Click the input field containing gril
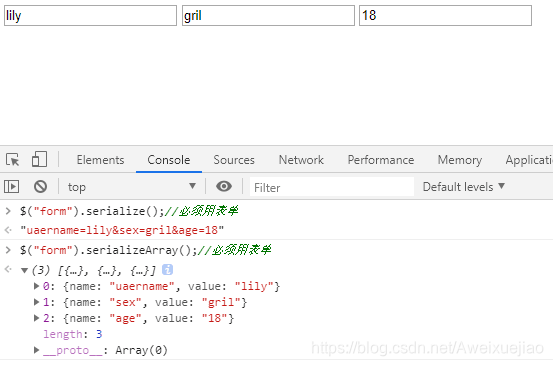553x366 pixels. coord(268,16)
